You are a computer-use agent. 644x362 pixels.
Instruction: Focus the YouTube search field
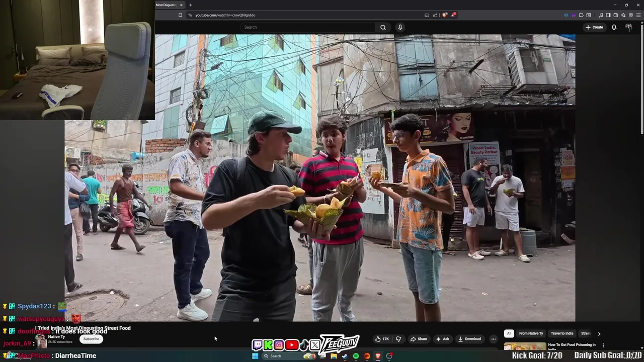point(308,27)
